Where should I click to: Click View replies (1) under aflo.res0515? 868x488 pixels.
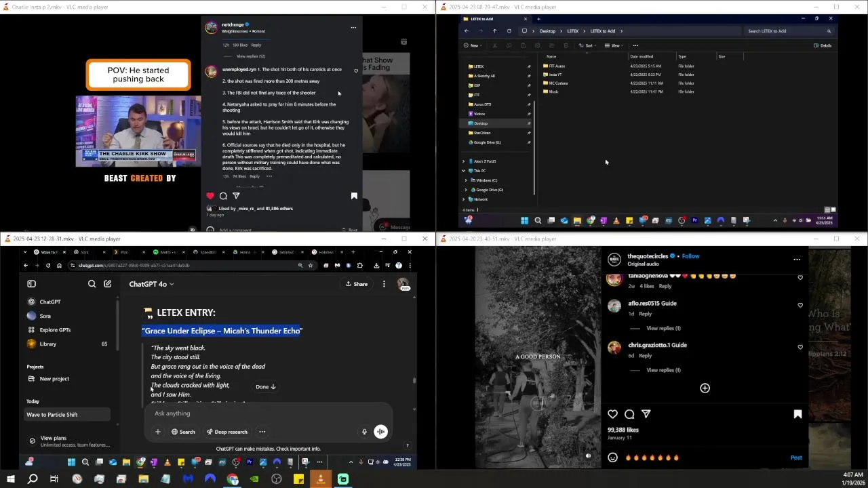coord(663,328)
